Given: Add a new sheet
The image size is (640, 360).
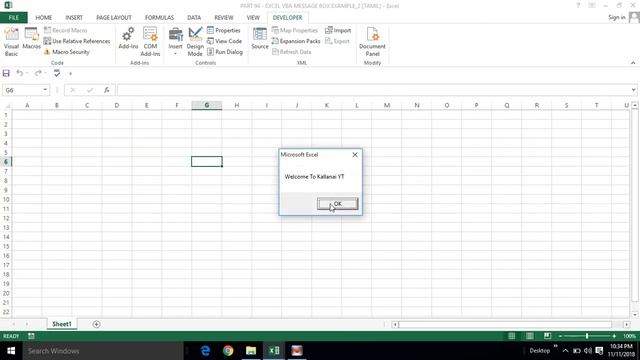Looking at the screenshot, I should (x=96, y=324).
